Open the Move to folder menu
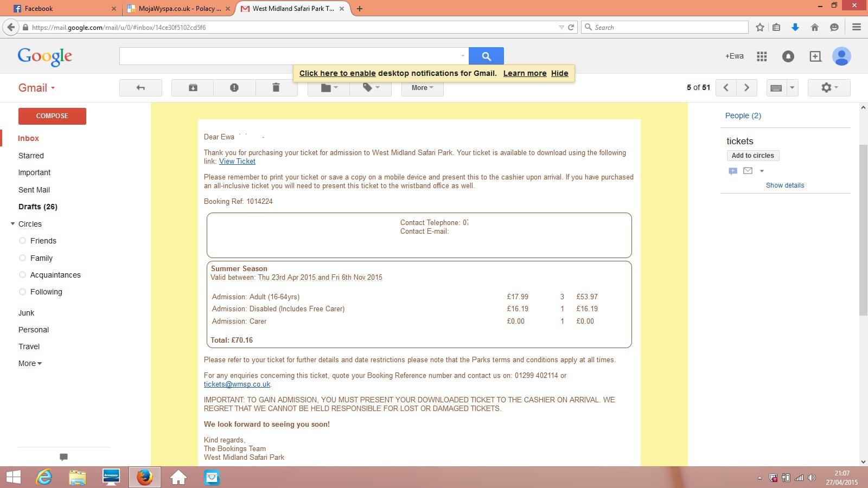 click(329, 87)
